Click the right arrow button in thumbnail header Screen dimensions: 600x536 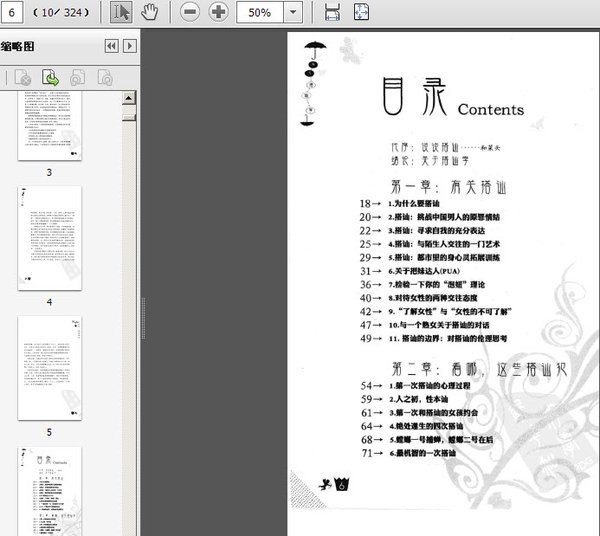[130, 46]
